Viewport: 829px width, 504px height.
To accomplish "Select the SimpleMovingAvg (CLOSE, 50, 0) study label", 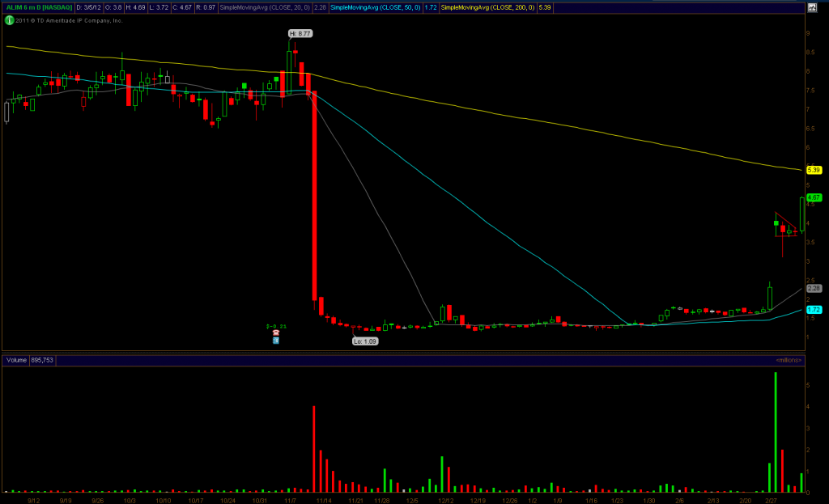I will click(376, 7).
